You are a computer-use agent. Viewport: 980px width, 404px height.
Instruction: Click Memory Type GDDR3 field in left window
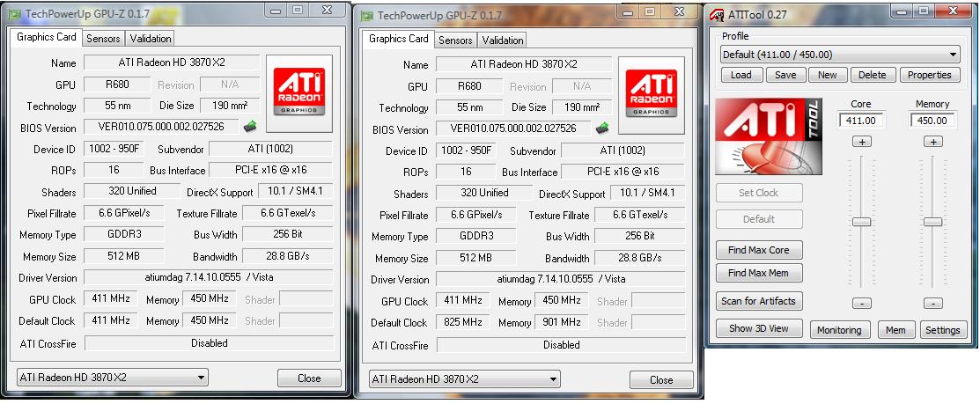tap(124, 234)
